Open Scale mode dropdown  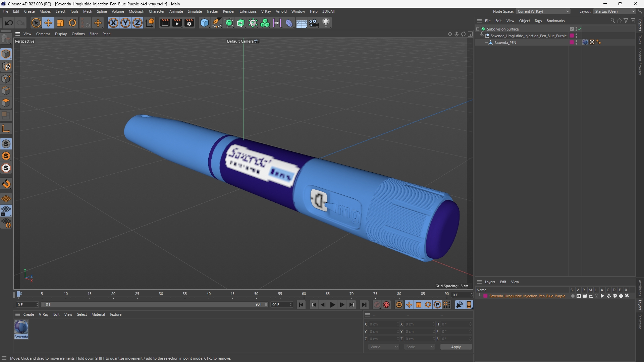(x=420, y=347)
